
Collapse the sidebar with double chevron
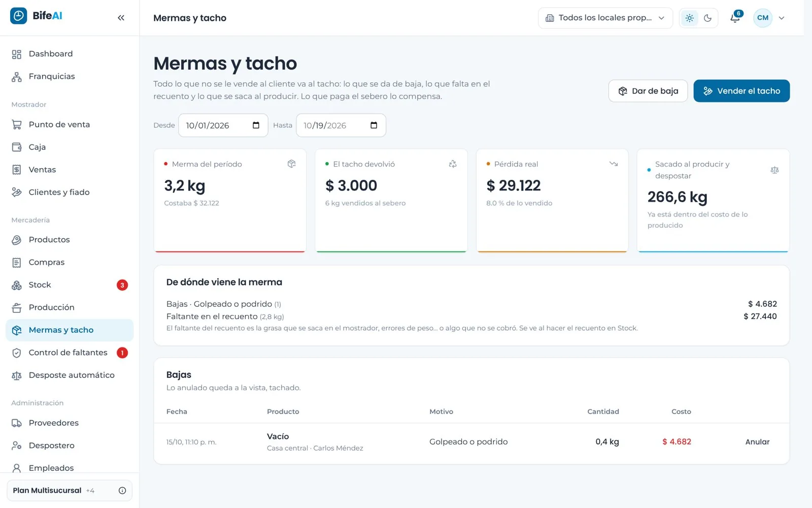pyautogui.click(x=121, y=18)
